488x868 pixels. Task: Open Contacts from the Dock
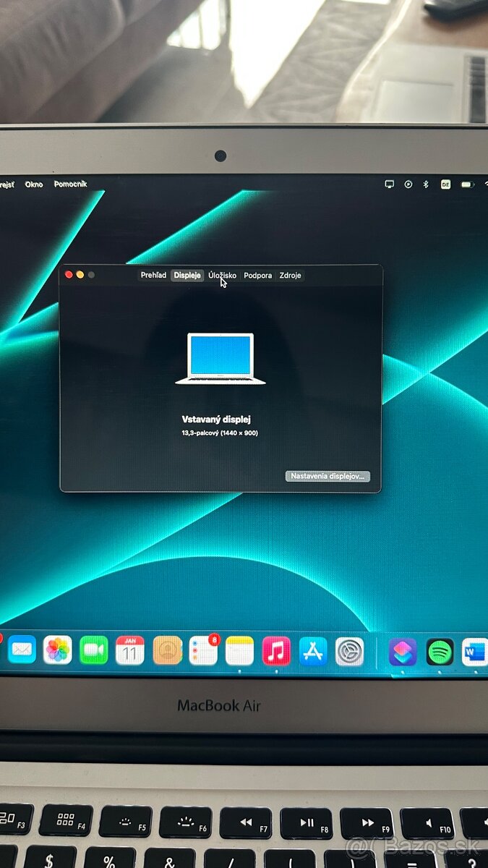(x=167, y=650)
